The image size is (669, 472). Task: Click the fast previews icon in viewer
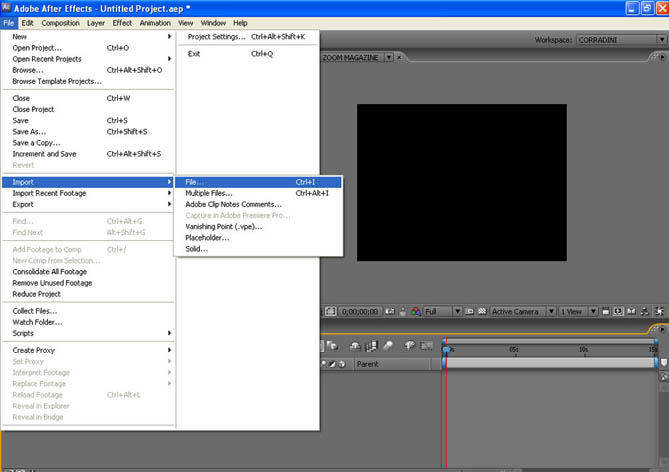[x=619, y=311]
